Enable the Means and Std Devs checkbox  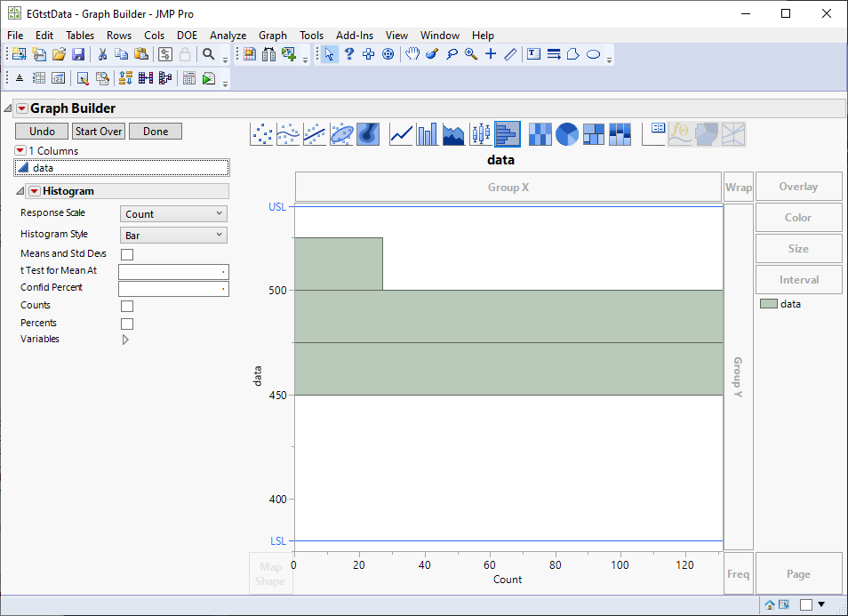pos(127,255)
